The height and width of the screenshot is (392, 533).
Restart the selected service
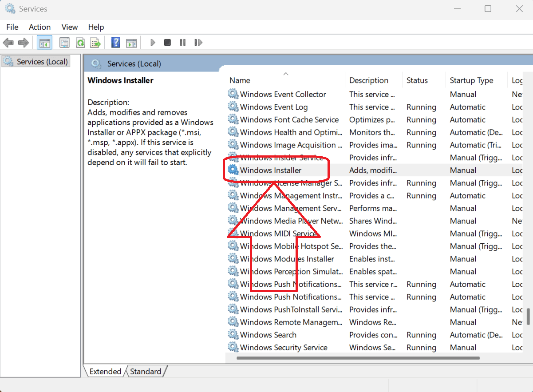198,42
